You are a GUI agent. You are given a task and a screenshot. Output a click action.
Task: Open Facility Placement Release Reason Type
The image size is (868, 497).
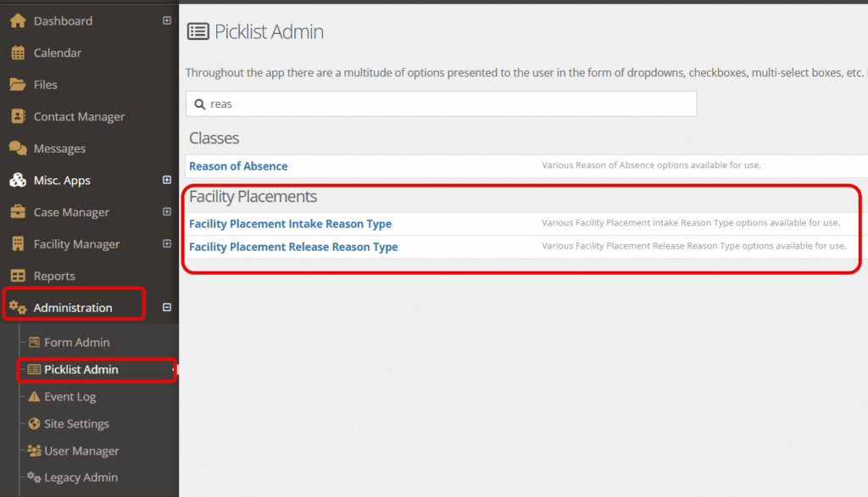293,247
